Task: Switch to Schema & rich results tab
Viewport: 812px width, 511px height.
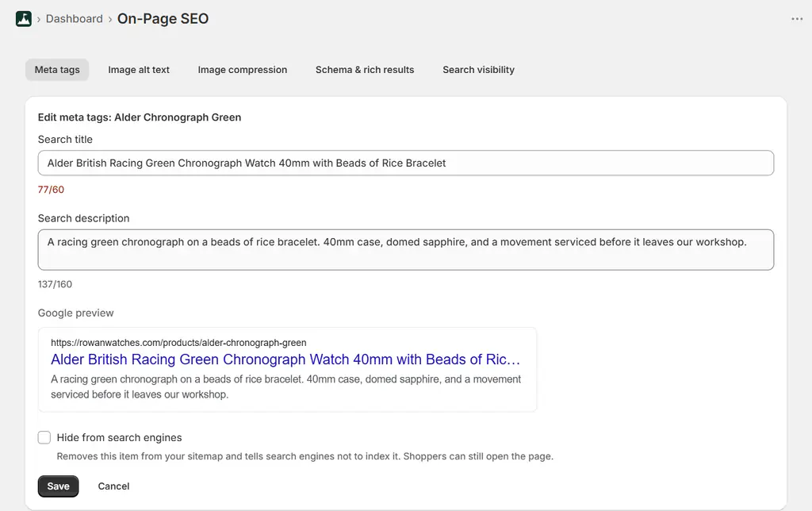Action: 365,70
